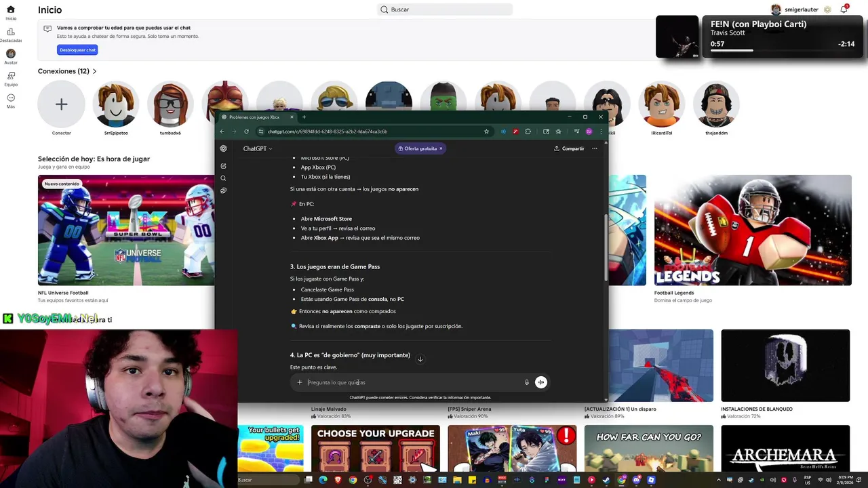The height and width of the screenshot is (488, 868).
Task: Click the Desbloquear chat button
Action: click(77, 49)
